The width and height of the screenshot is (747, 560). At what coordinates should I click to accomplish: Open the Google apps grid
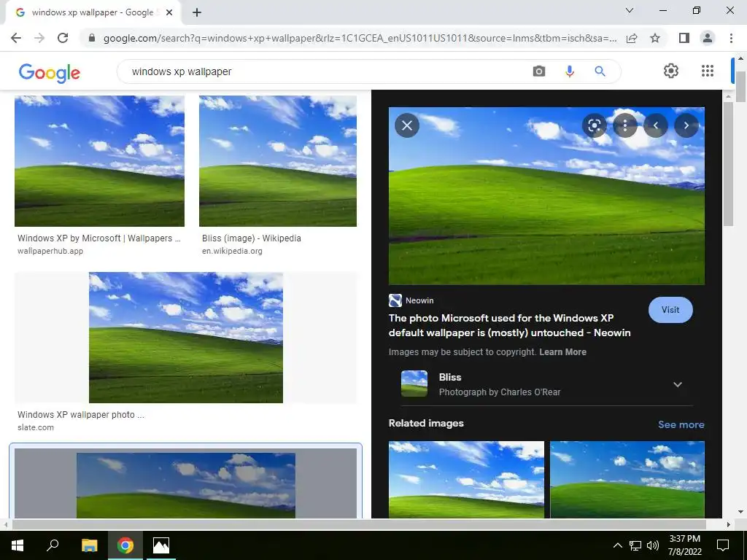pos(708,71)
